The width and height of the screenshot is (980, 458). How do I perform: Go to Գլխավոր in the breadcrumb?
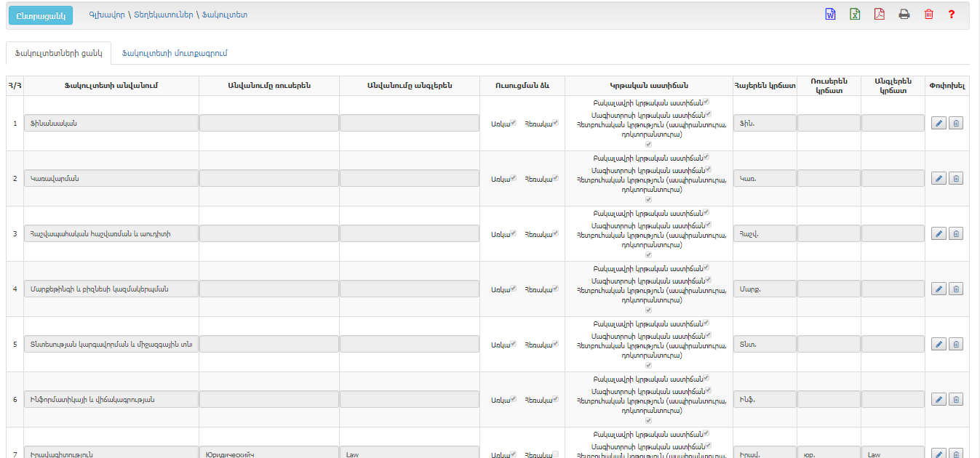click(107, 15)
